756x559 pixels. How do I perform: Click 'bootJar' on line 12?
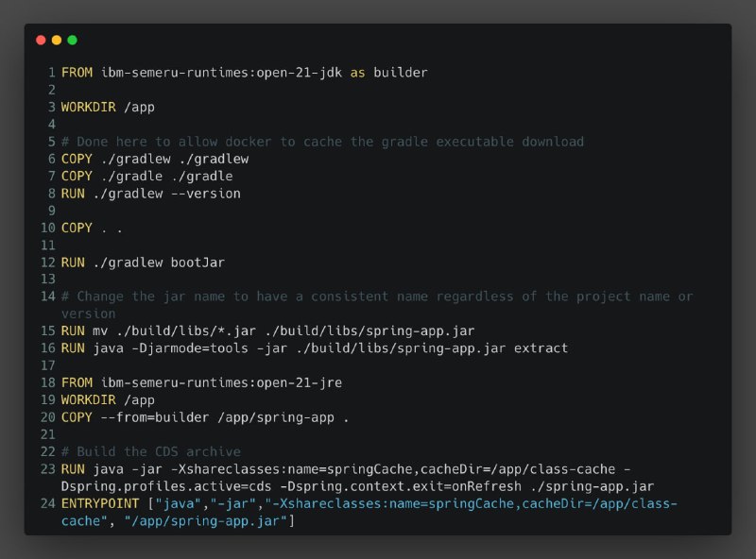point(198,263)
